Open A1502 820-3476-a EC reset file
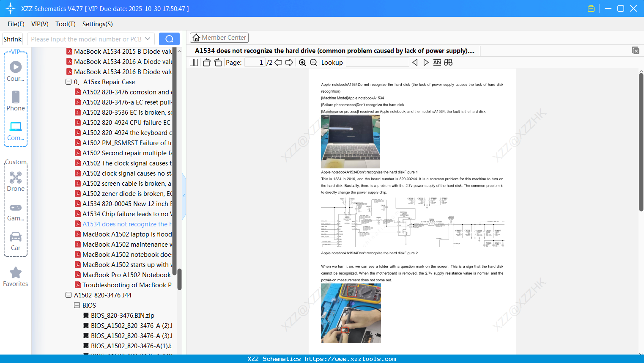The image size is (644, 363). pyautogui.click(x=127, y=102)
